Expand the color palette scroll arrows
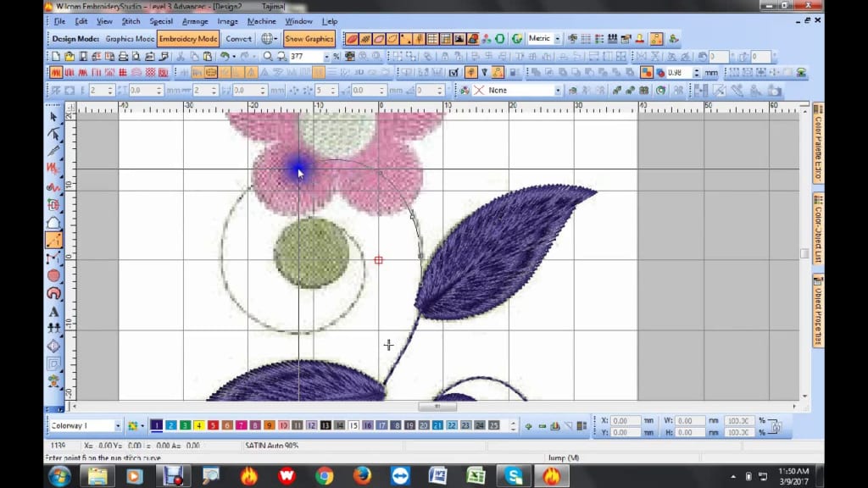The width and height of the screenshot is (868, 488). click(513, 425)
